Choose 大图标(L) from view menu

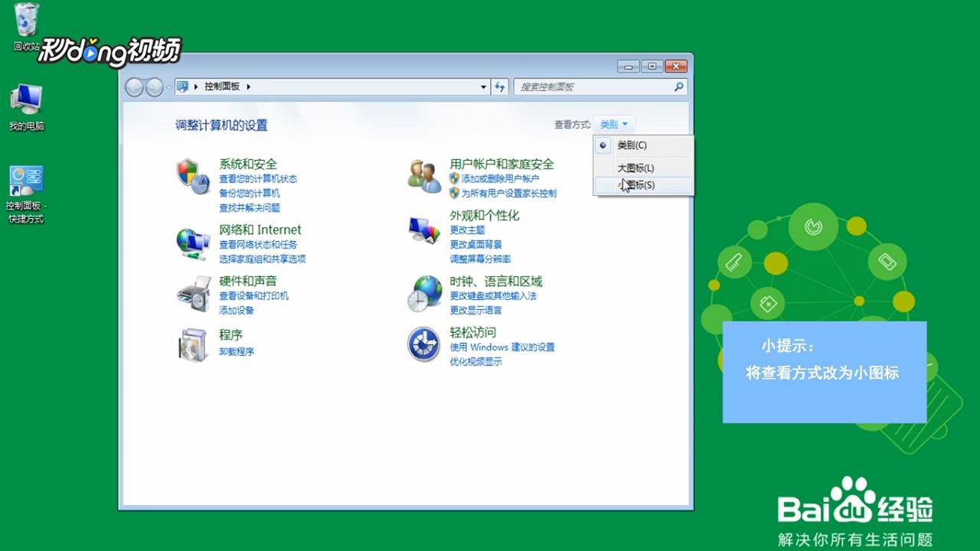(x=643, y=168)
